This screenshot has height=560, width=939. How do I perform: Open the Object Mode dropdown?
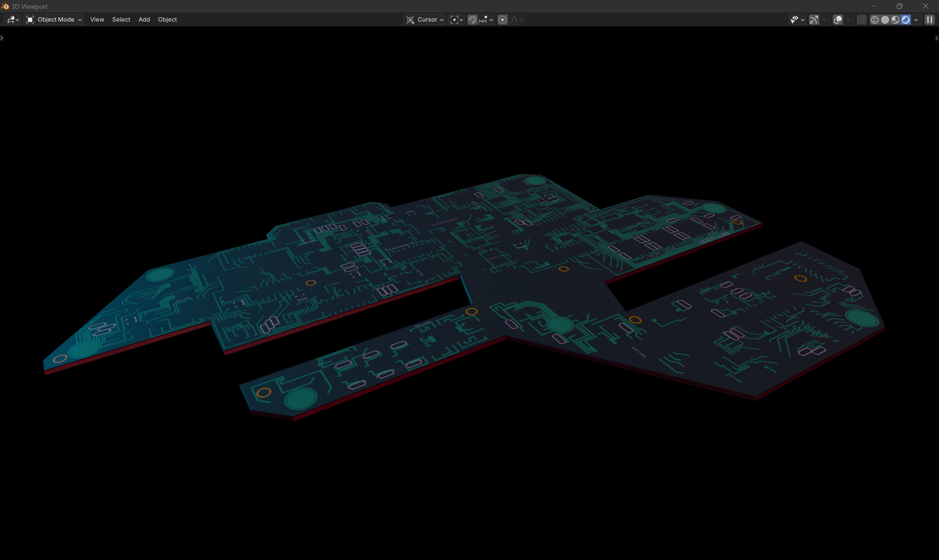[54, 20]
